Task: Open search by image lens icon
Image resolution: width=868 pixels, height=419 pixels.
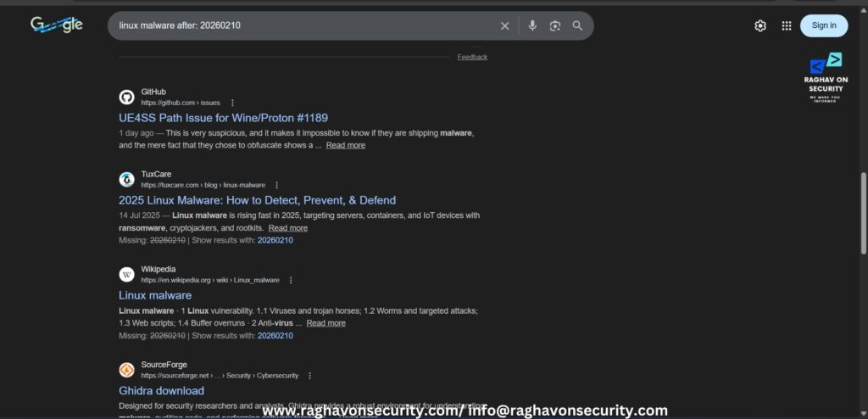Action: (x=554, y=25)
